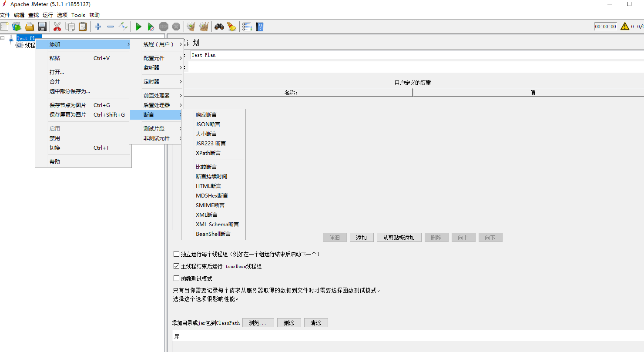The image size is (644, 352).
Task: Choose 粘贴 from the context menu
Action: pyautogui.click(x=83, y=58)
